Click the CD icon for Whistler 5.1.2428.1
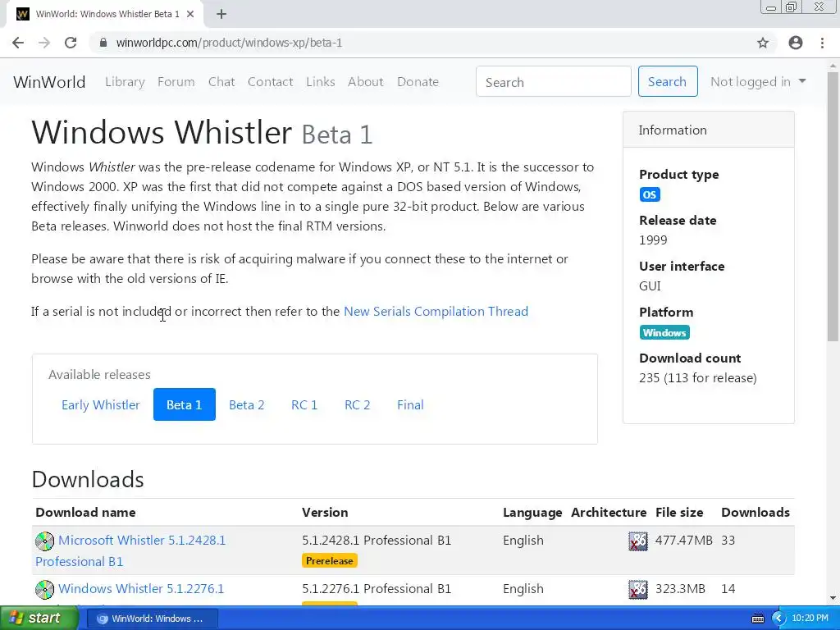This screenshot has width=840, height=630. [44, 541]
